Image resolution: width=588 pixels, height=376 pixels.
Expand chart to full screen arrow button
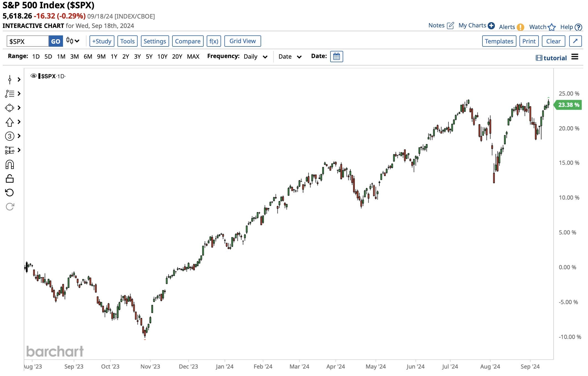575,41
